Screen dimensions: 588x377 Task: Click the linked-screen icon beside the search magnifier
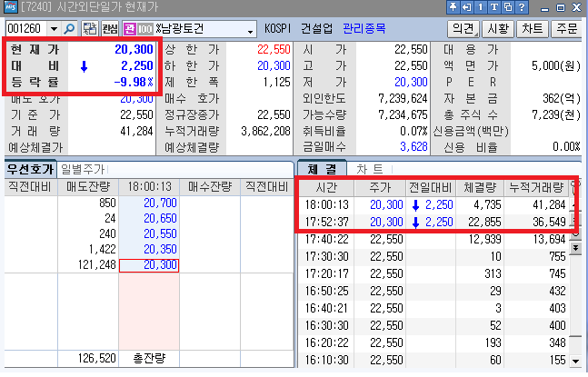point(90,29)
